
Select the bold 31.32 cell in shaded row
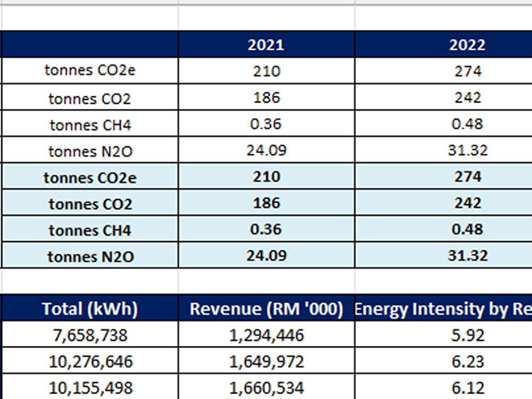point(444,255)
